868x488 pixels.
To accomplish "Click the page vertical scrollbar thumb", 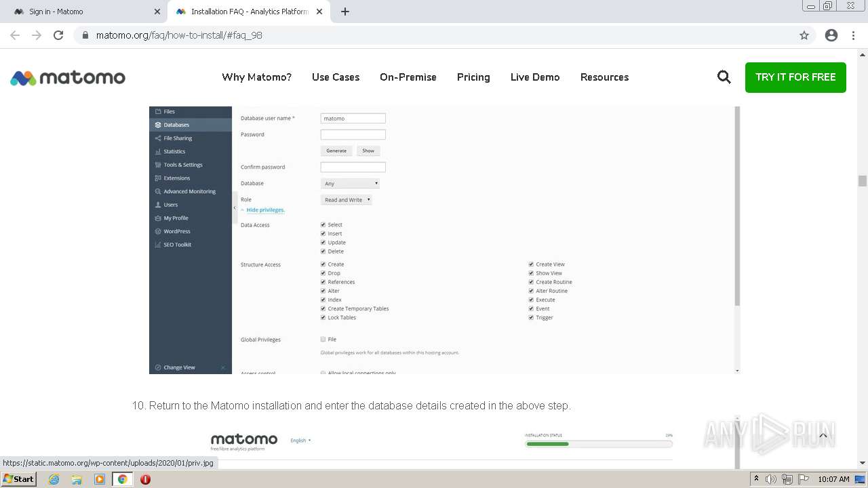I will (863, 181).
